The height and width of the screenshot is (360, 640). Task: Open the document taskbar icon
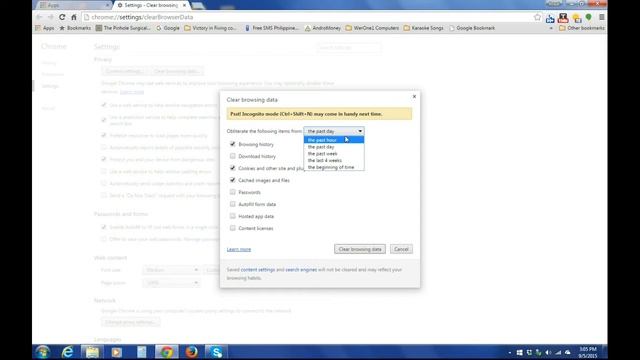point(142,352)
